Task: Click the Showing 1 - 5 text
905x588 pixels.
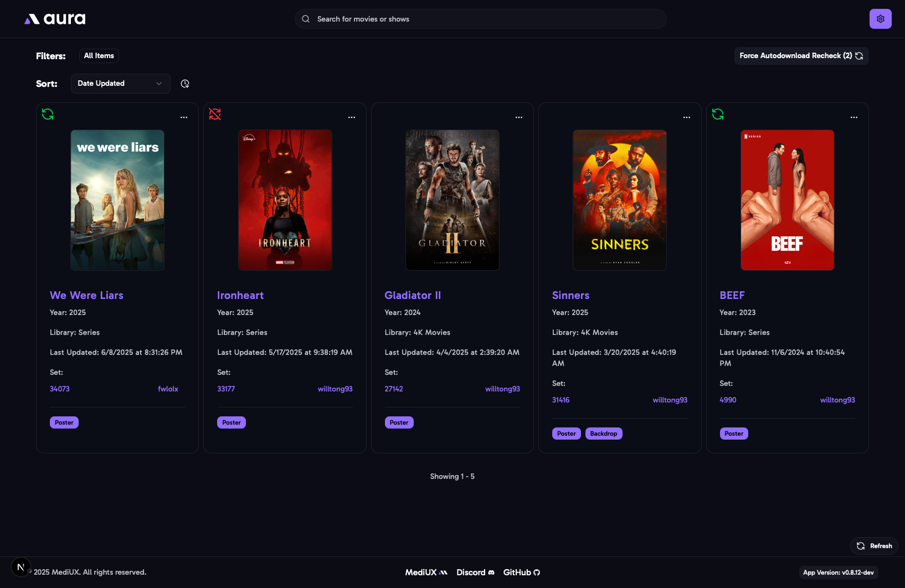Action: click(x=452, y=477)
